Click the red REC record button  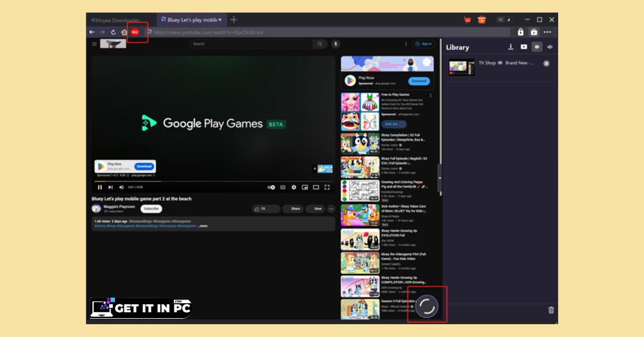(135, 32)
